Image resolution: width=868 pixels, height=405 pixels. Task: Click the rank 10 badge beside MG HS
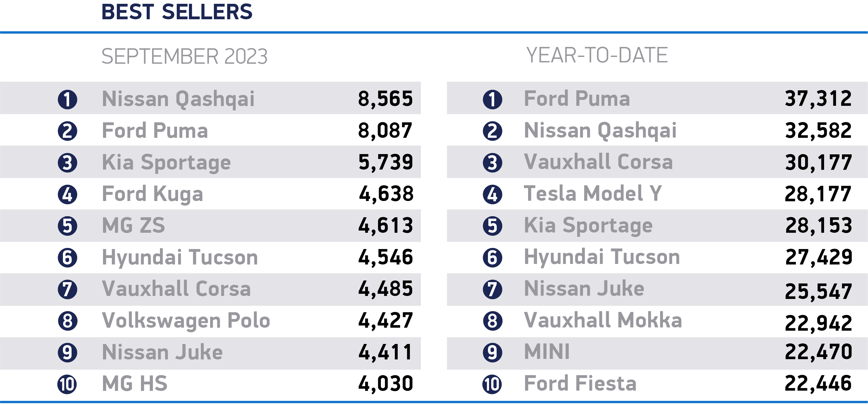pyautogui.click(x=67, y=384)
